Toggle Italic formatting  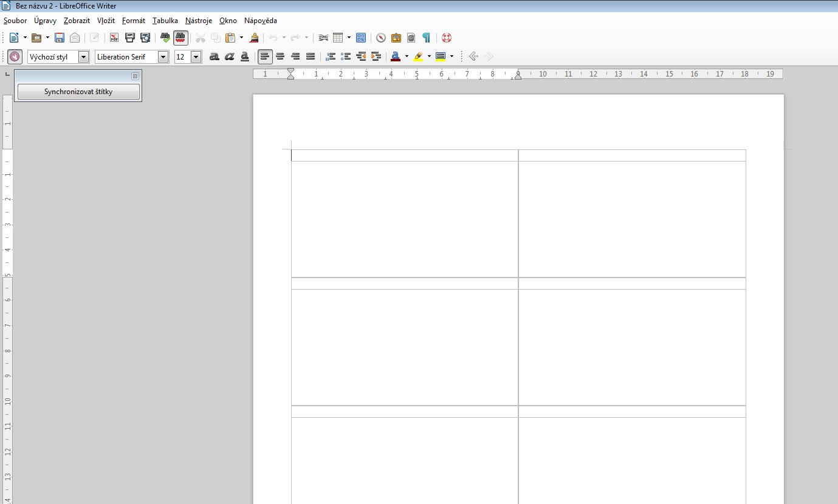pyautogui.click(x=229, y=56)
